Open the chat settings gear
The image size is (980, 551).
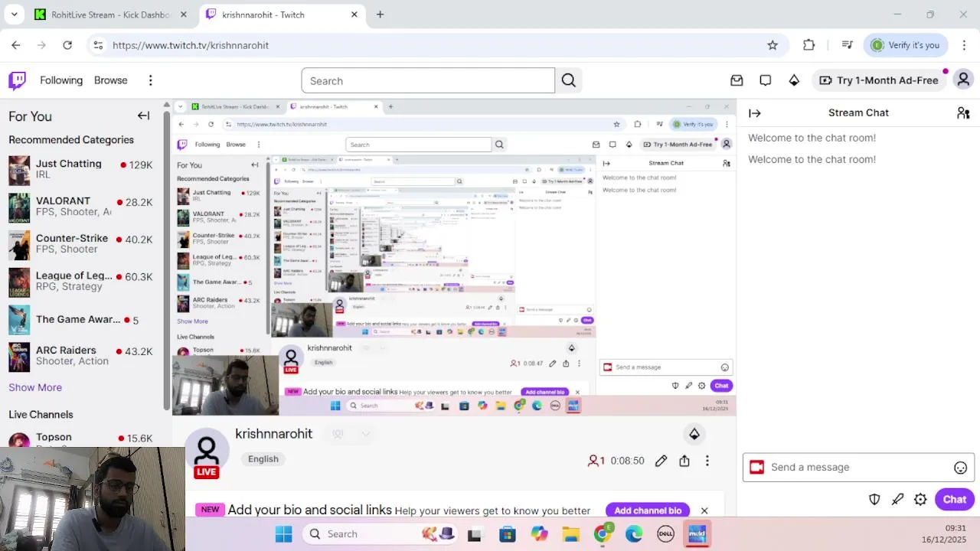pos(920,499)
